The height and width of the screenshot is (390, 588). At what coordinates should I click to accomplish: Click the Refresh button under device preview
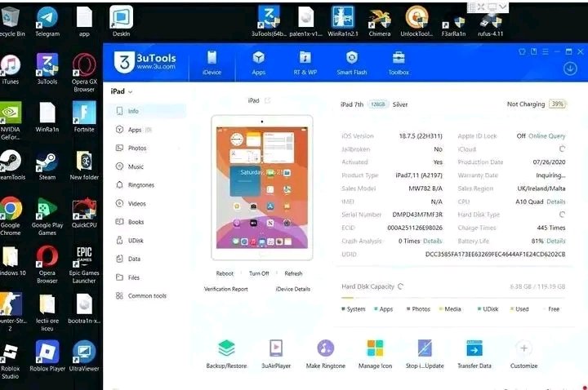point(293,273)
